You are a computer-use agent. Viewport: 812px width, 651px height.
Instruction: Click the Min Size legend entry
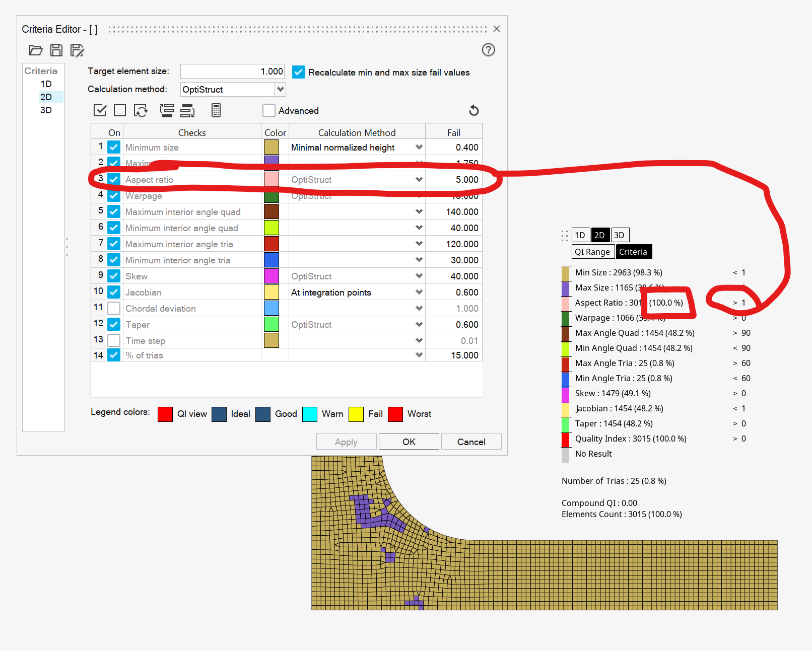pos(619,272)
